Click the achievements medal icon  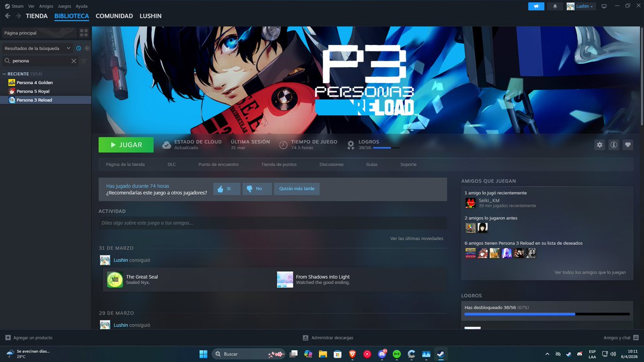click(x=350, y=145)
